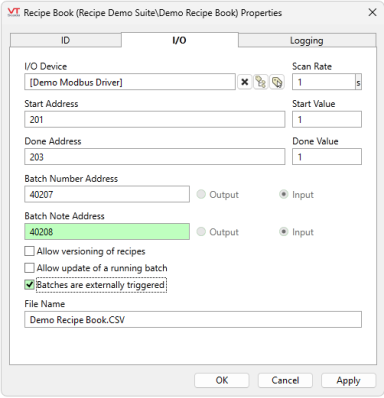The height and width of the screenshot is (398, 384).
Task: Switch to the ID tab
Action: 66,40
